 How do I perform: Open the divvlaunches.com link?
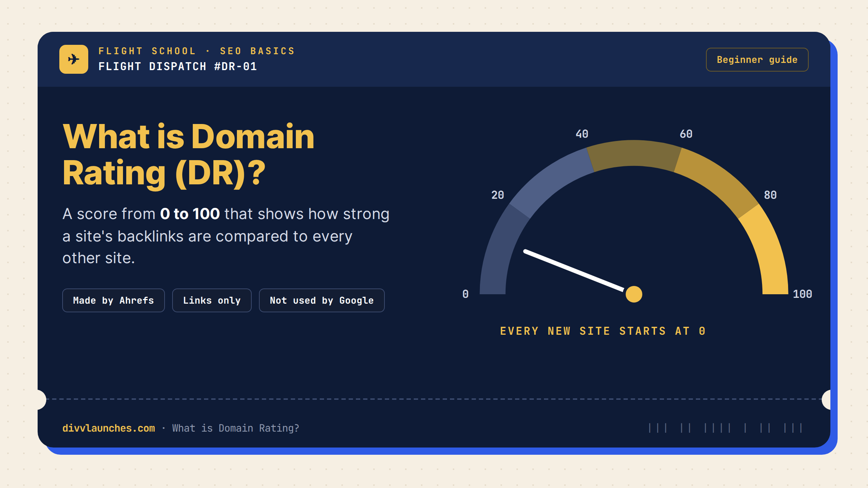109,428
